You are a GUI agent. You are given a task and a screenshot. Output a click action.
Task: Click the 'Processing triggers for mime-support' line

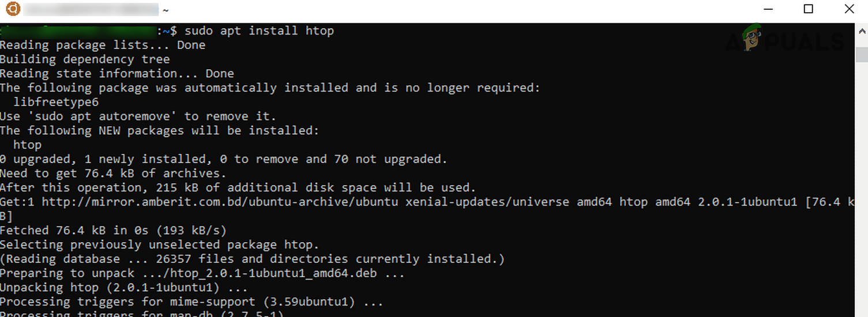coord(191,302)
